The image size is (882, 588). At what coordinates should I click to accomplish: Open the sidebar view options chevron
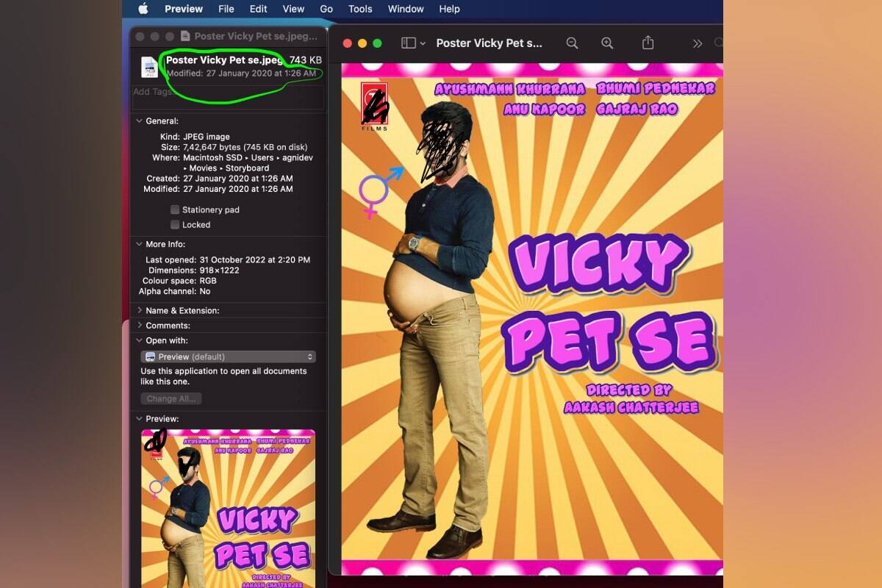[423, 43]
